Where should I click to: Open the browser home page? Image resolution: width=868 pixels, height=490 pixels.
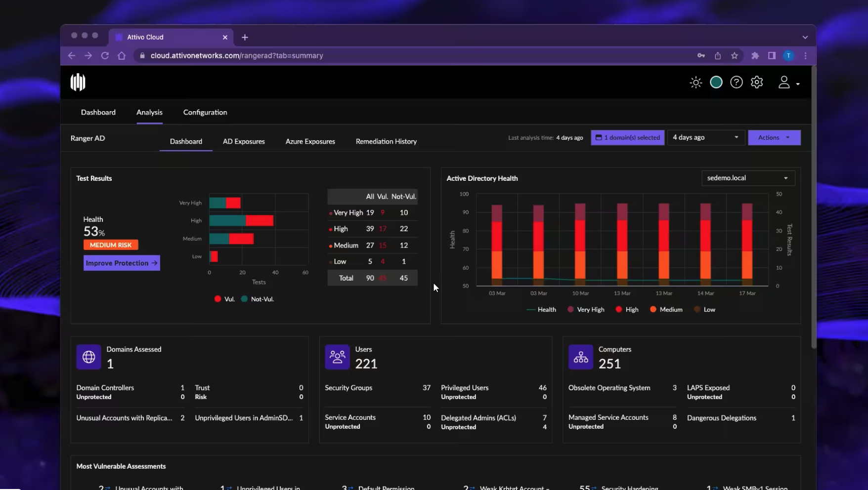pyautogui.click(x=122, y=56)
